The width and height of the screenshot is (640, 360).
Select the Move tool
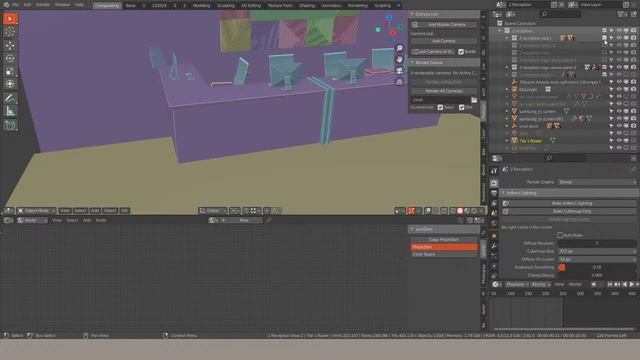(x=10, y=45)
